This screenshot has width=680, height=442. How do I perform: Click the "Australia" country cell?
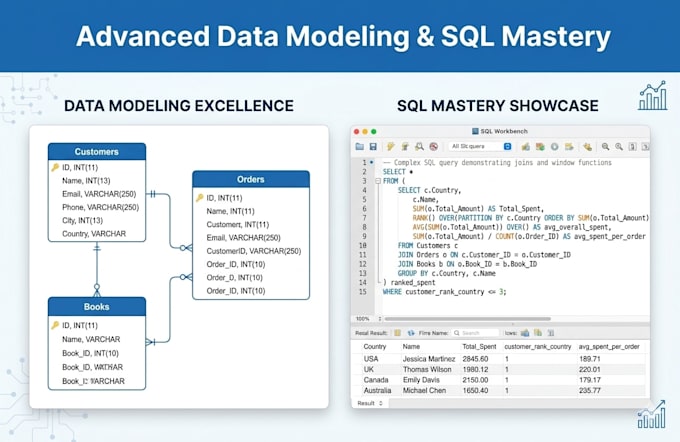coord(377,390)
